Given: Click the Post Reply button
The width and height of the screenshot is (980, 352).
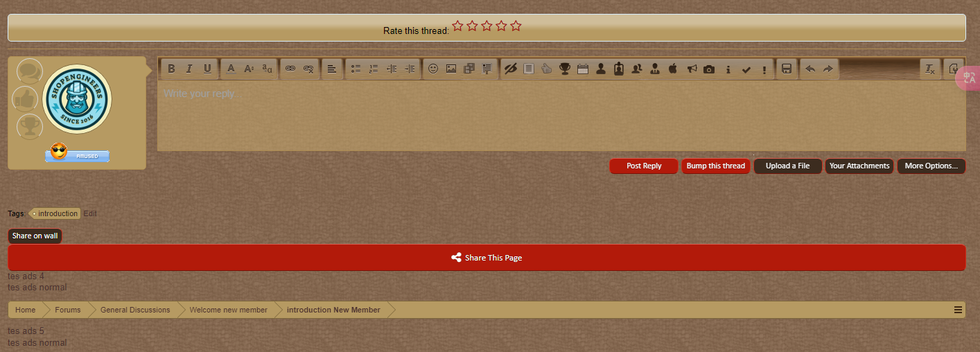Looking at the screenshot, I should coord(644,166).
